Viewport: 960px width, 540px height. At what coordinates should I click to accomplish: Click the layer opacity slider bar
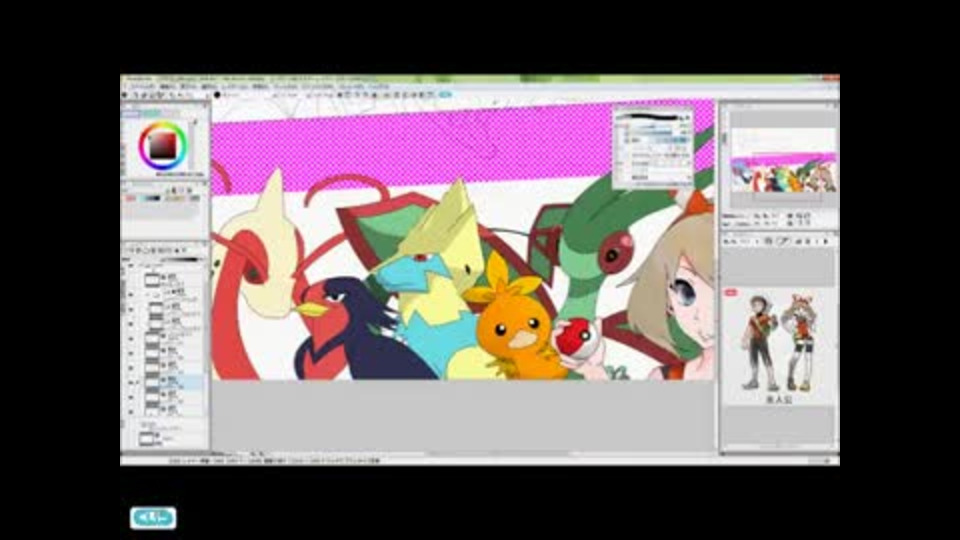click(179, 260)
